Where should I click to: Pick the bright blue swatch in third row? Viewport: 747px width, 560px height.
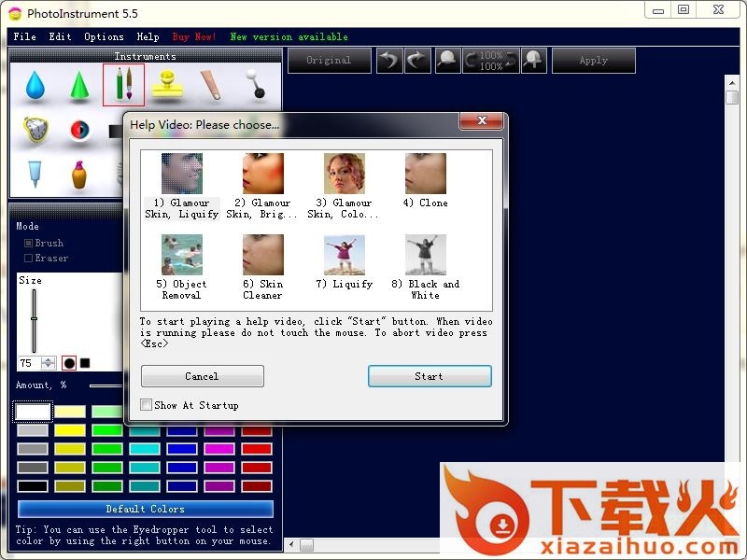182,449
